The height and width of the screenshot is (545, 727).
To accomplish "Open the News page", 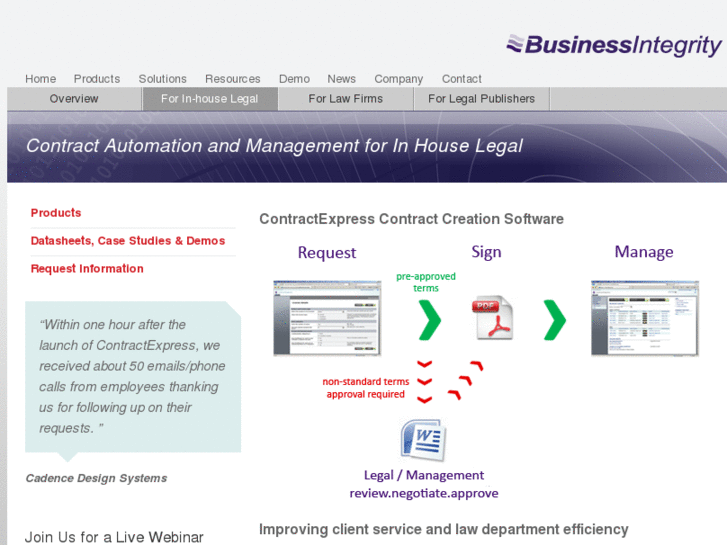I will [342, 79].
